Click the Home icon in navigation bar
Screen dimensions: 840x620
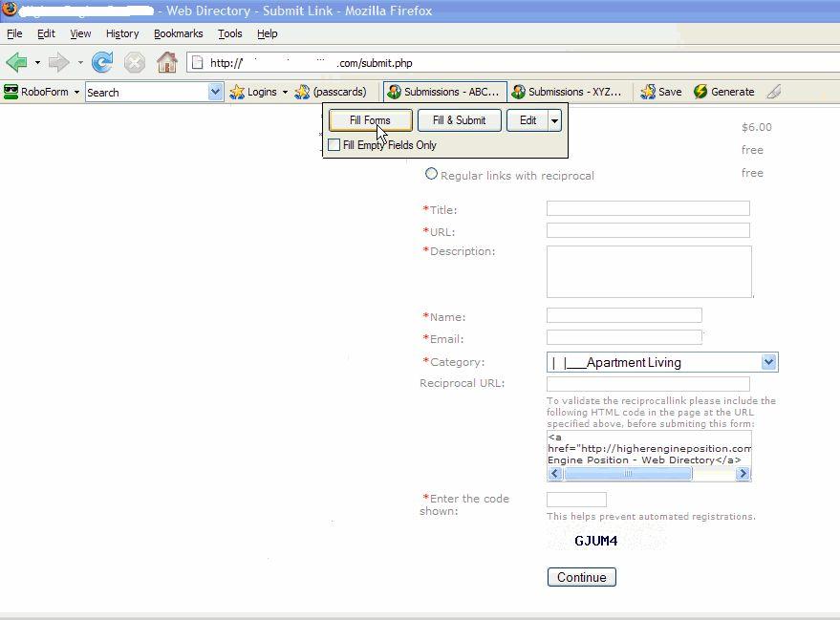pos(166,63)
